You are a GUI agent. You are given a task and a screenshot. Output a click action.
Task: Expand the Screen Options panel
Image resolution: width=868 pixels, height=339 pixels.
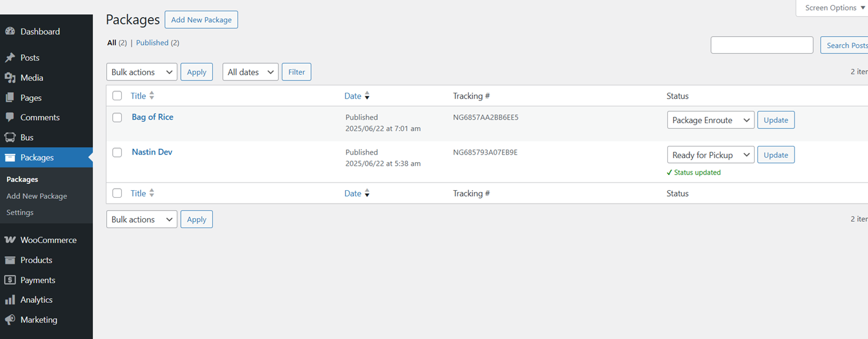pos(835,8)
